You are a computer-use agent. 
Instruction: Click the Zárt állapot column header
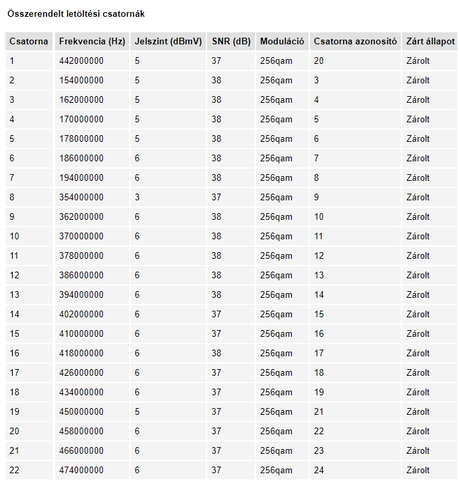(430, 41)
